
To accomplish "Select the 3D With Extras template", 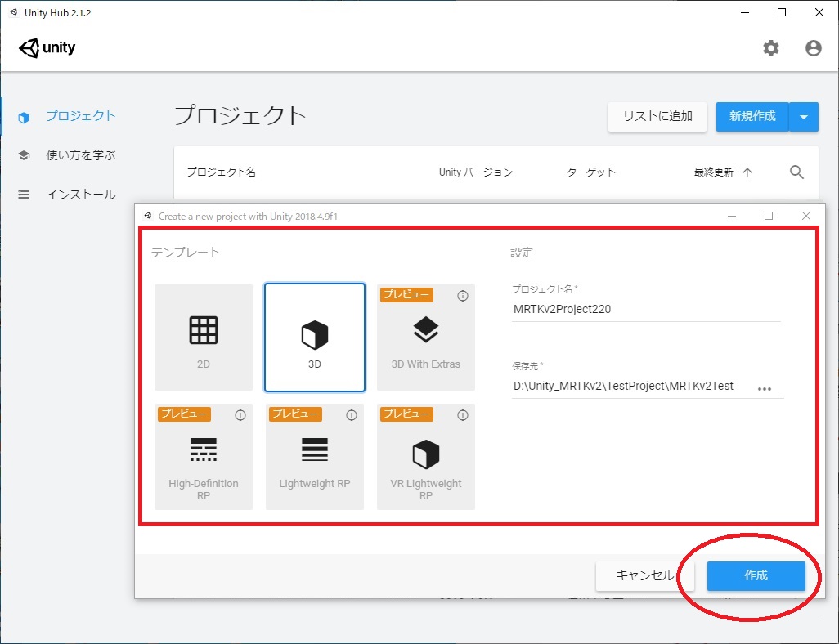I will (x=426, y=338).
